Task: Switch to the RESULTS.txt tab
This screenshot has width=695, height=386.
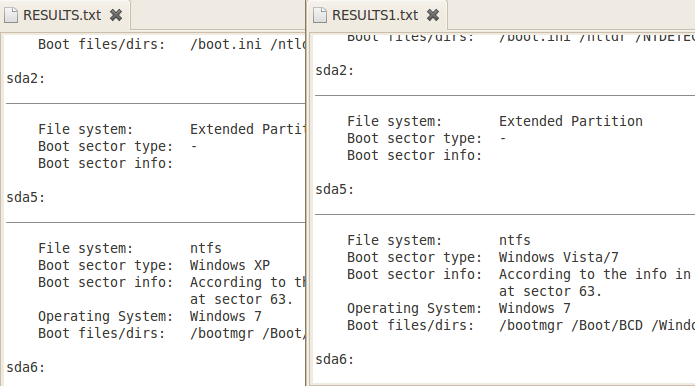Action: (62, 15)
